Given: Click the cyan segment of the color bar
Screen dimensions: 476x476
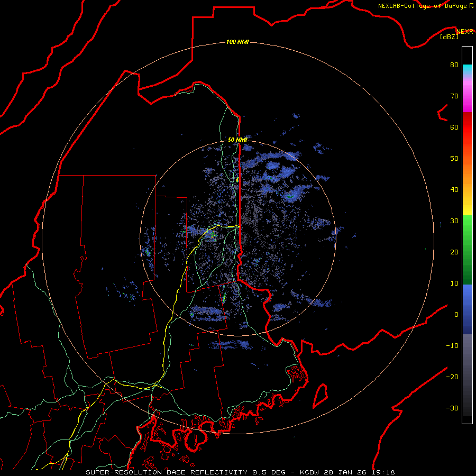Looking at the screenshot, I should click(x=467, y=69).
